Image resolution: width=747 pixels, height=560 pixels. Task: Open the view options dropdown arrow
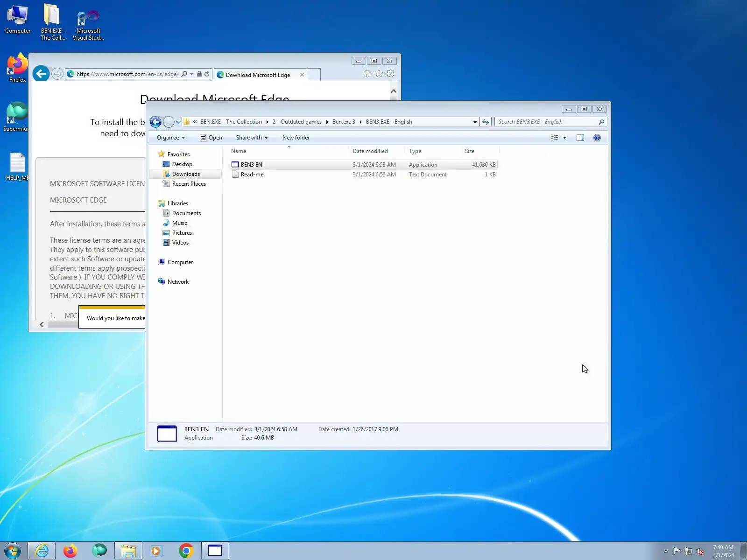[x=564, y=138]
